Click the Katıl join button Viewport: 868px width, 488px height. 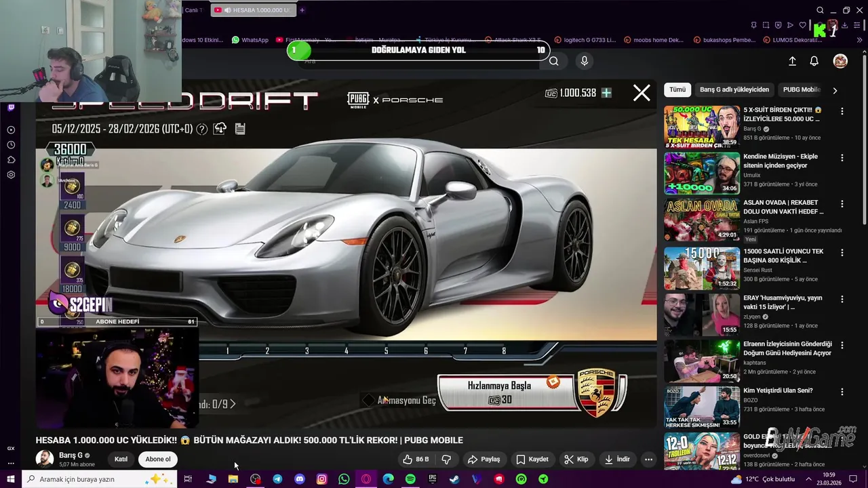click(121, 459)
